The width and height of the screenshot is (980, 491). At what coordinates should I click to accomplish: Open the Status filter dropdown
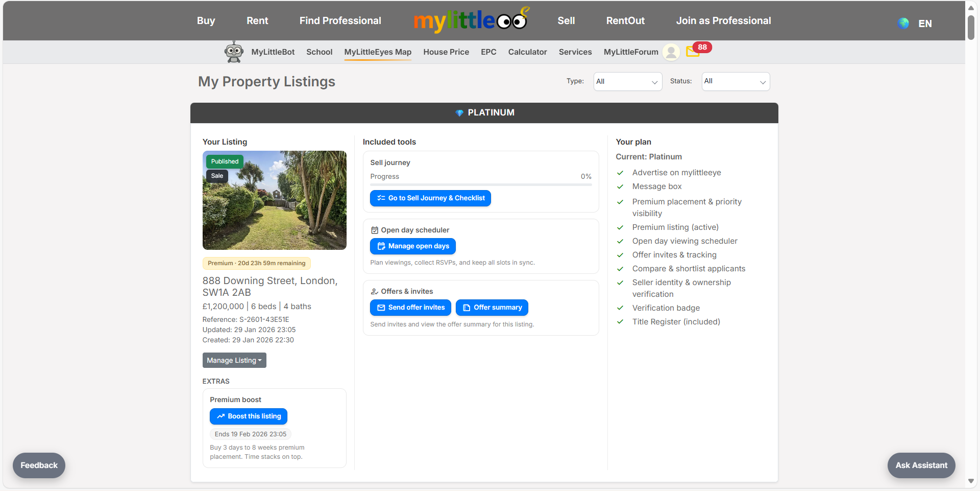735,81
